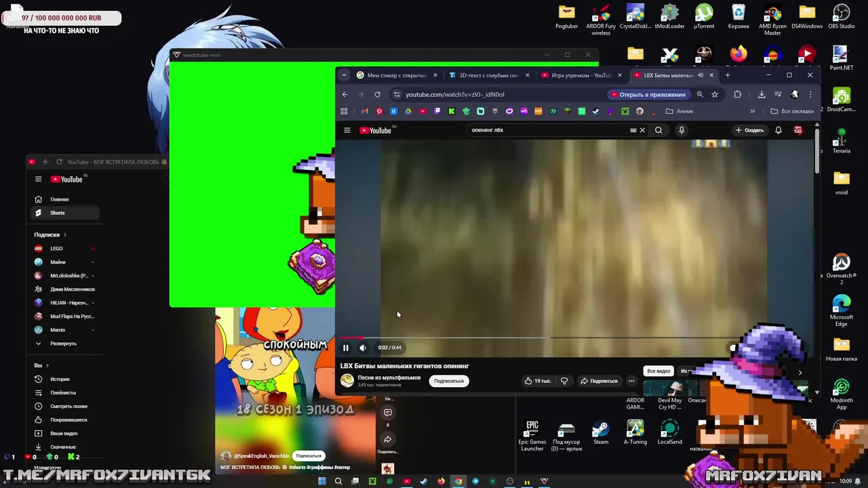868x488 pixels.
Task: Open a new browser tab
Action: (x=728, y=75)
